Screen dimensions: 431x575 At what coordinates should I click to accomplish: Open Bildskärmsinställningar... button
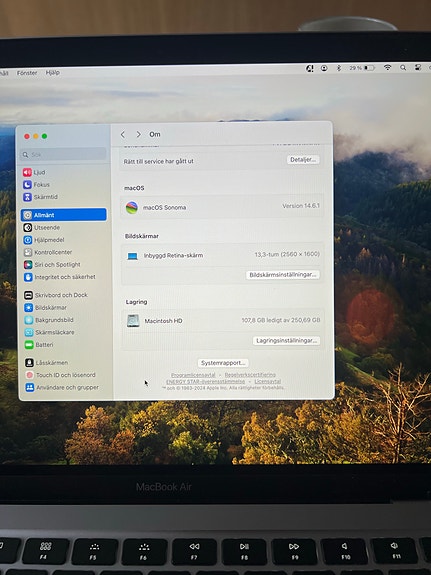283,275
